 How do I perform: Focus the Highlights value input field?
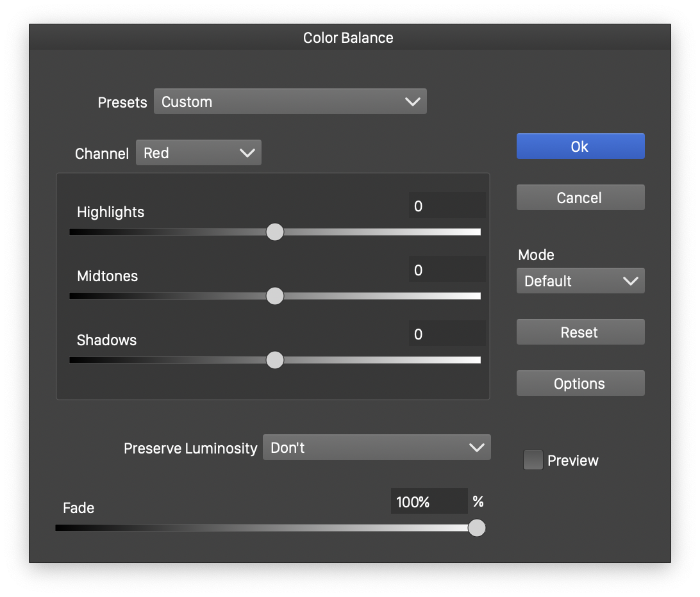pos(447,206)
